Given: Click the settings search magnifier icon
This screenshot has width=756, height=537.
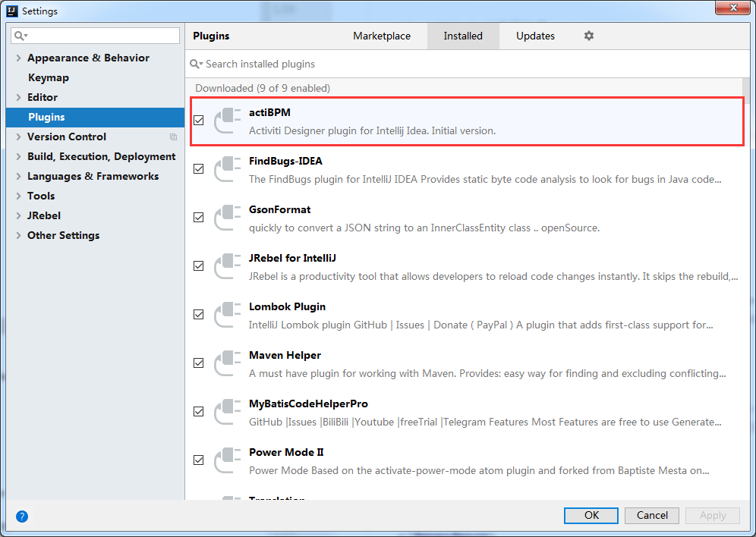Looking at the screenshot, I should [x=20, y=36].
